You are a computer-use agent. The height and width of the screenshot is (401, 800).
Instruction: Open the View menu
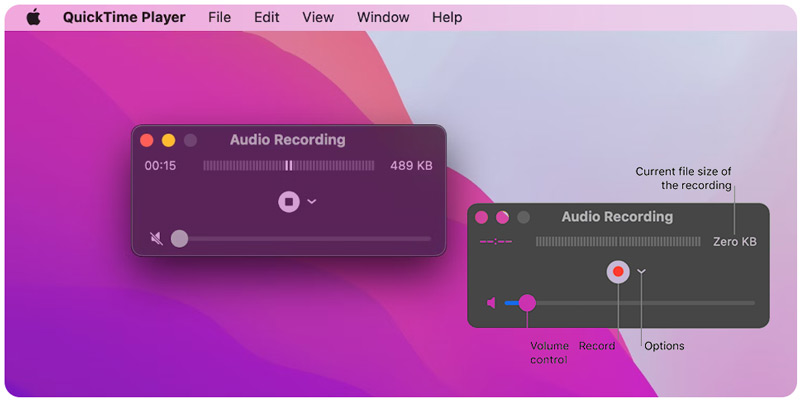(x=318, y=17)
